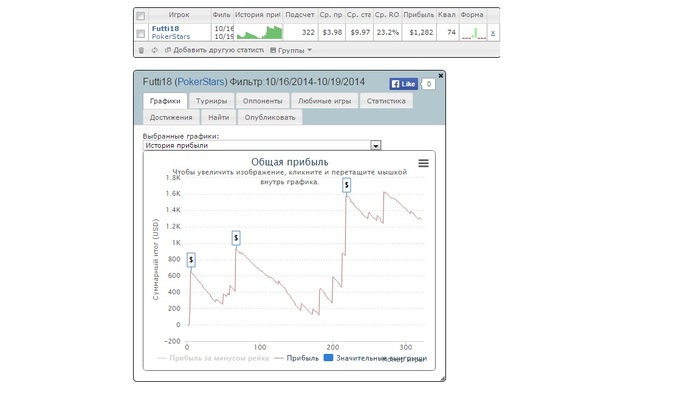
Task: Click the $1,282 profit cell
Action: 419,33
